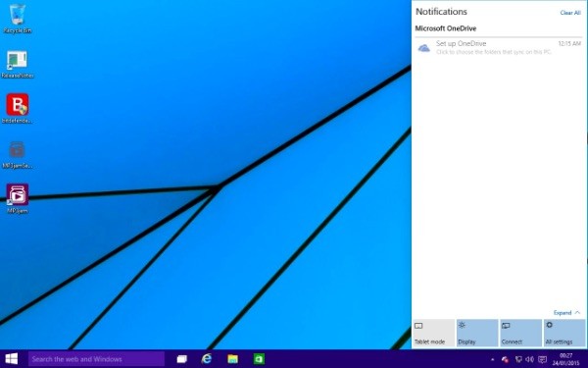Toggle the Display quick action tile

(477, 333)
